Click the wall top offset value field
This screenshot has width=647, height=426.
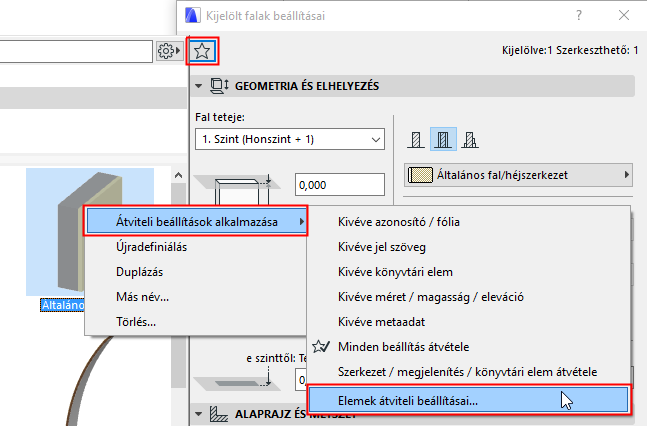[x=340, y=184]
